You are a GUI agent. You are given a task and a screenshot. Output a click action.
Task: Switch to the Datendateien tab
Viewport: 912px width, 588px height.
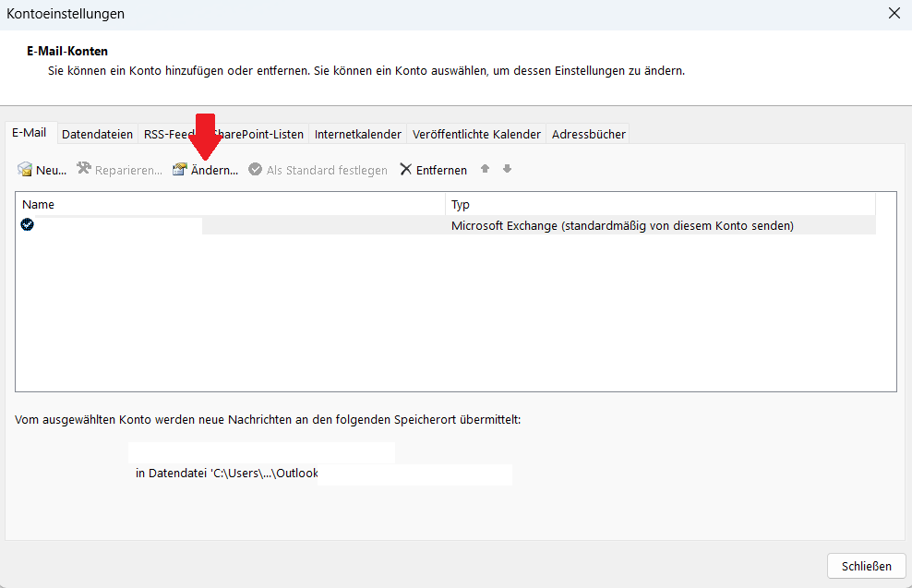point(97,134)
